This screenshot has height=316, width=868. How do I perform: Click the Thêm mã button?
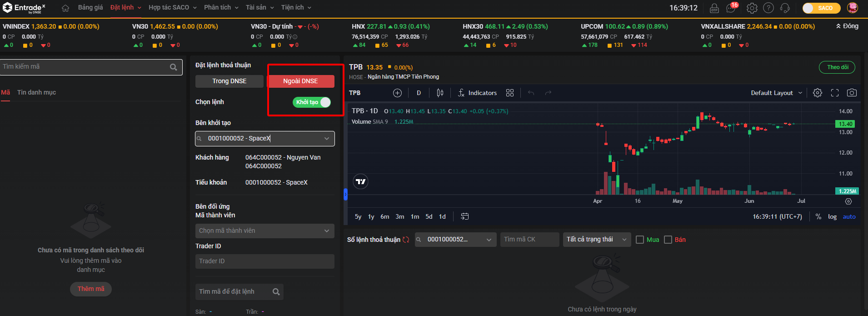[x=91, y=289]
